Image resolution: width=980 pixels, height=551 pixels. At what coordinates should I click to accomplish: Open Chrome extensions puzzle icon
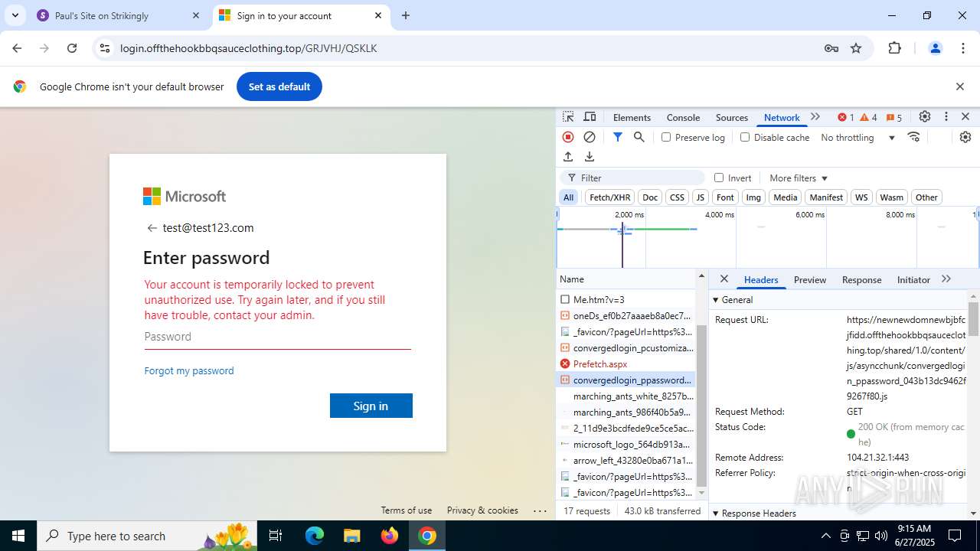point(894,48)
